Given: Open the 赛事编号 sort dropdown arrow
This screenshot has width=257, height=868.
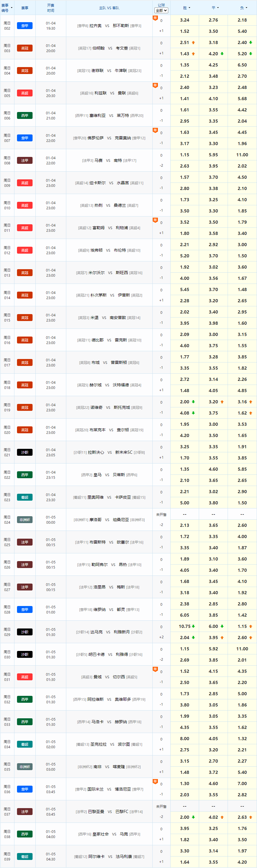Looking at the screenshot, I should 12,8.
